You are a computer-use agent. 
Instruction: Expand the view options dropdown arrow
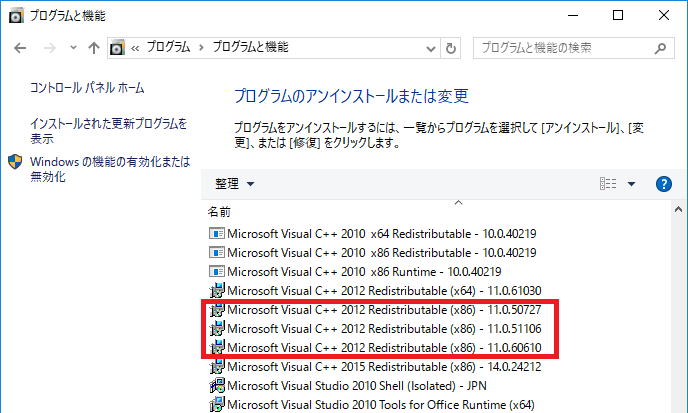631,184
